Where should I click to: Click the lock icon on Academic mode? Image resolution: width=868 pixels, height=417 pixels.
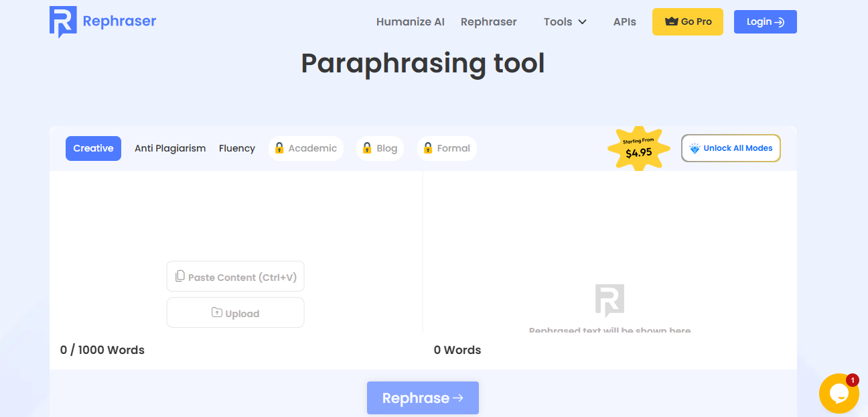(279, 148)
